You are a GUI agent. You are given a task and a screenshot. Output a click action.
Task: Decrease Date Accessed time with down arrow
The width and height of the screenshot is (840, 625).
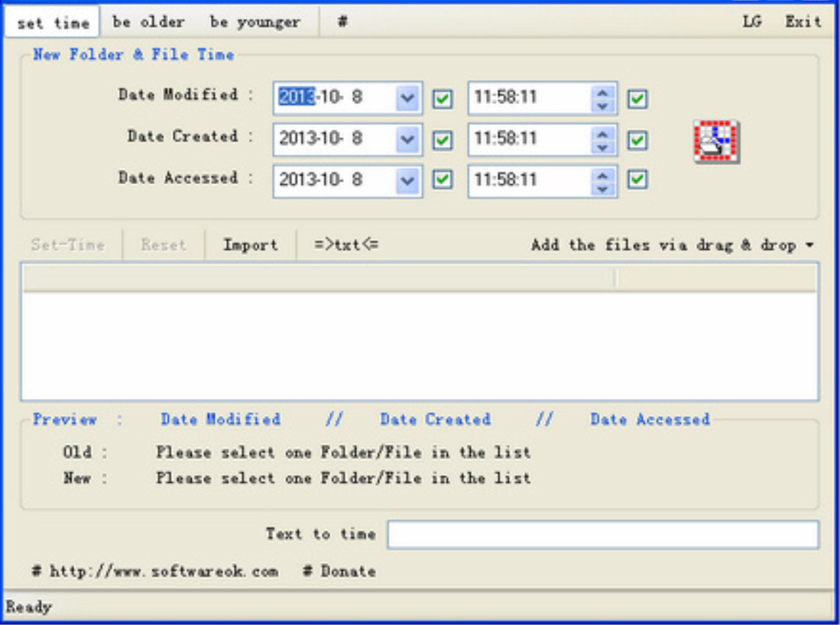[x=603, y=189]
